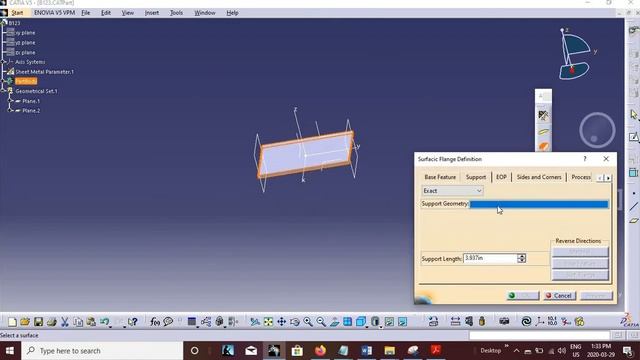Click the top icon in floating sheet metal toolbar

coord(543,116)
